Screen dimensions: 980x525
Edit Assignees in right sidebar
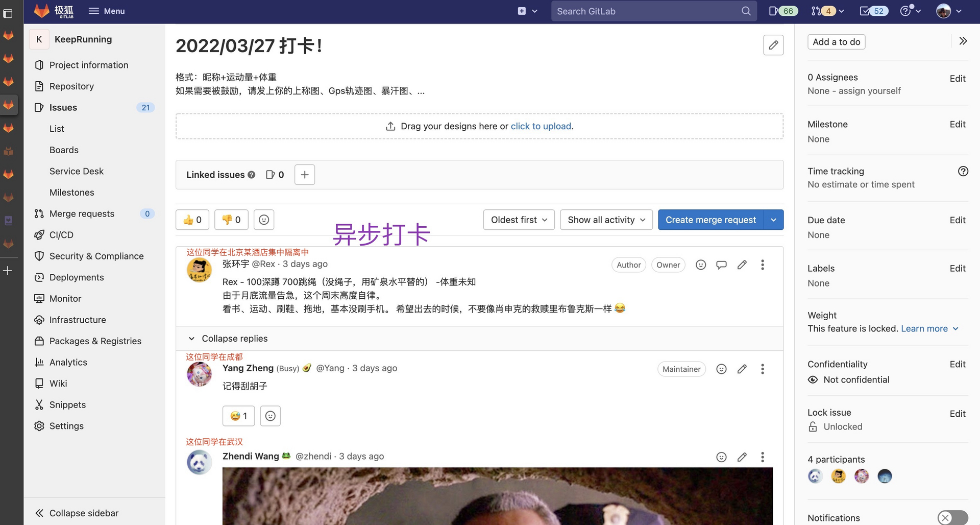pos(958,78)
